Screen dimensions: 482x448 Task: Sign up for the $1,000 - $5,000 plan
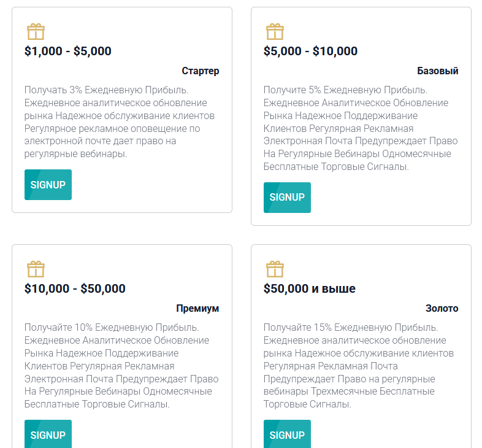48,185
